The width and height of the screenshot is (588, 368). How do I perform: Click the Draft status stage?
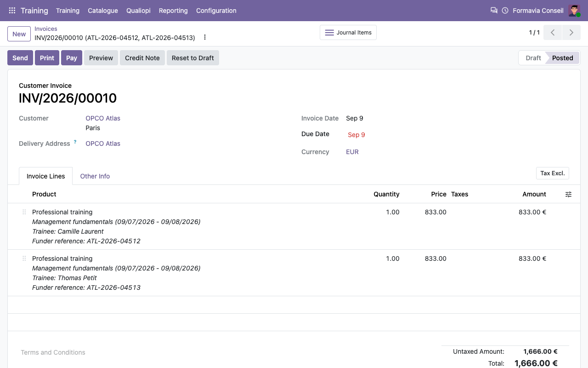point(533,58)
